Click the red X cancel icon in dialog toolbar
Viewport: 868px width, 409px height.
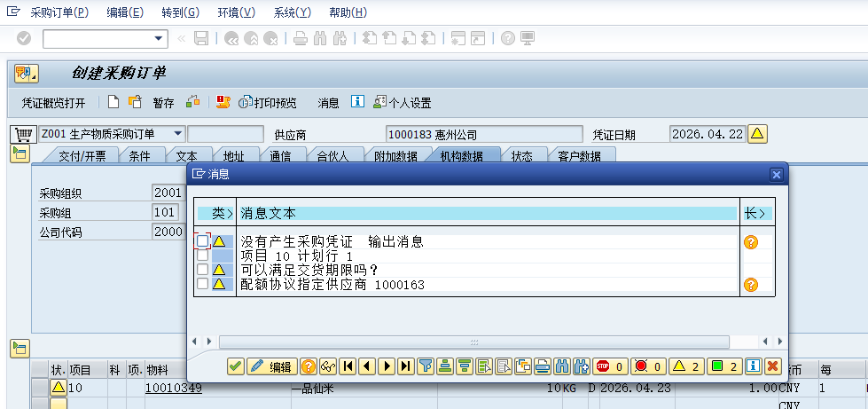tap(773, 366)
